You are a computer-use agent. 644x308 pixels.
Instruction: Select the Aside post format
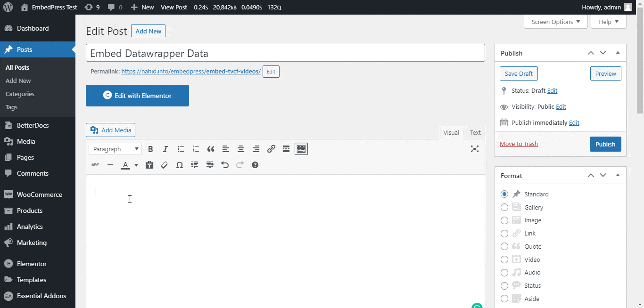pyautogui.click(x=504, y=299)
